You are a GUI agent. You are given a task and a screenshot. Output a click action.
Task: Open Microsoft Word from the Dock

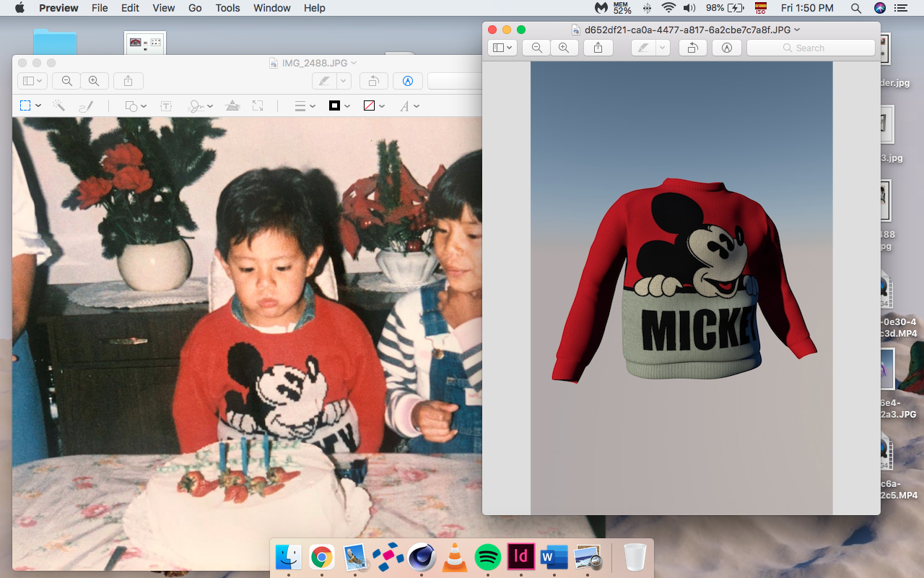point(554,557)
